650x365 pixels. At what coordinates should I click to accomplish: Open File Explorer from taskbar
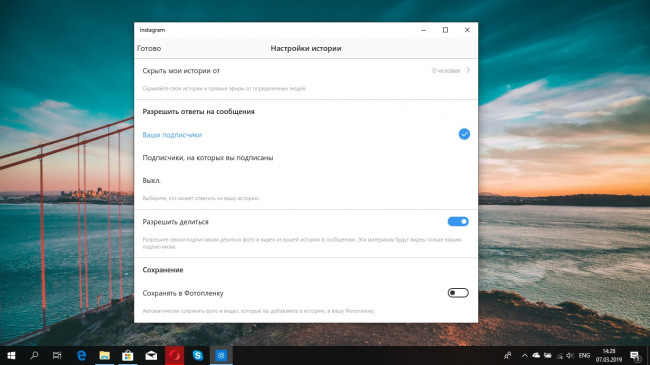[x=104, y=355]
